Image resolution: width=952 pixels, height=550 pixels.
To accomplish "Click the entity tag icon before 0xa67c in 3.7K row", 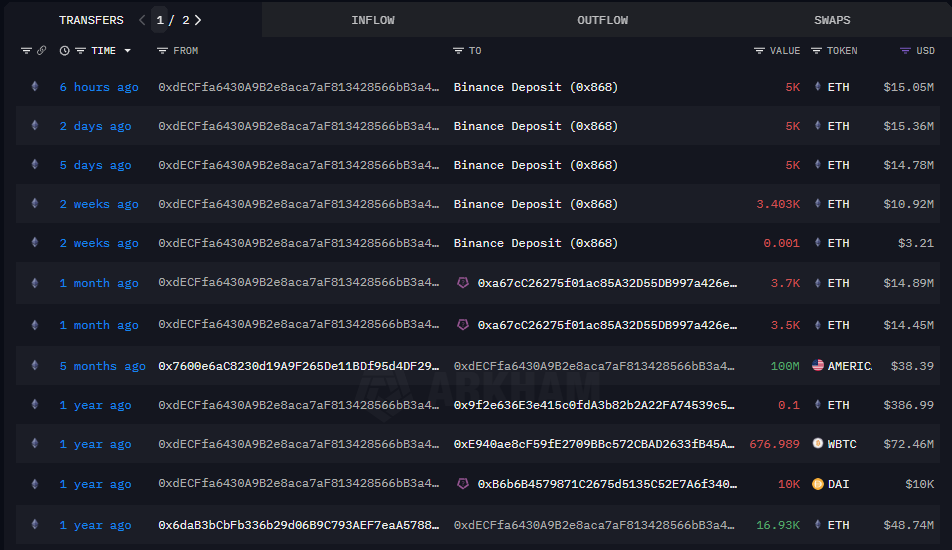I will tap(463, 282).
